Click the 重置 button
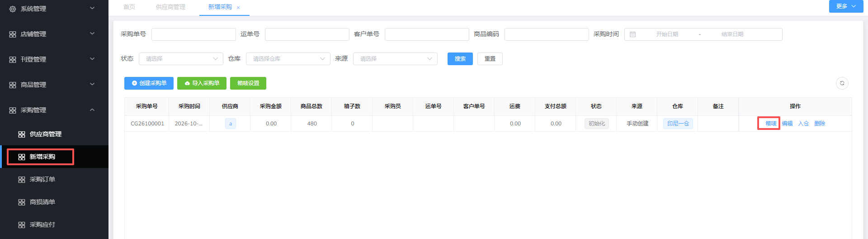Viewport: 868px width, 239px height. (x=490, y=59)
